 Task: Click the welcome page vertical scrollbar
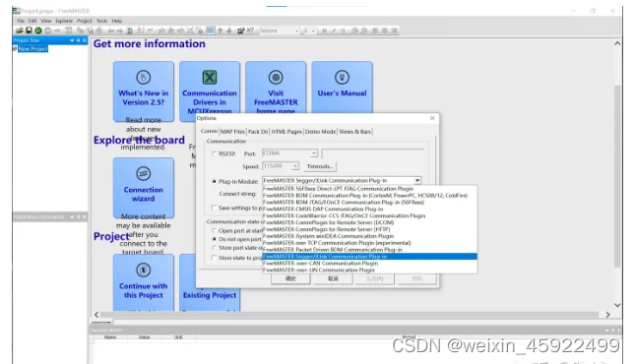pyautogui.click(x=617, y=175)
